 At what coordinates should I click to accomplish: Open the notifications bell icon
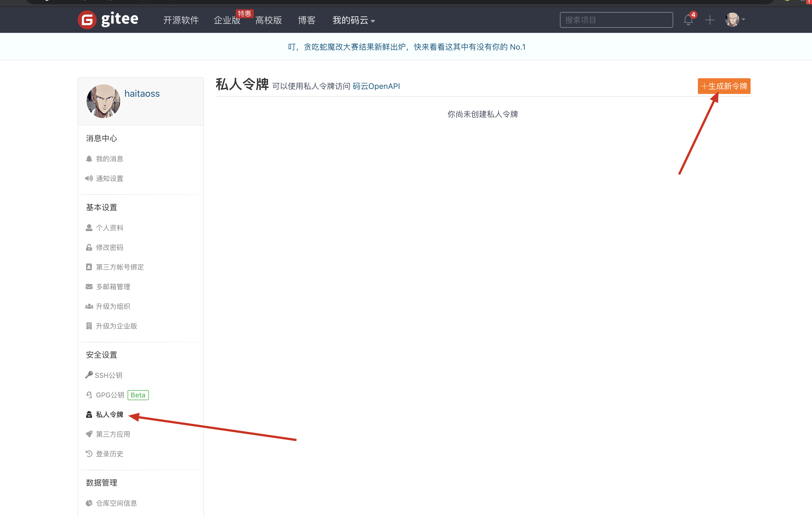pos(688,20)
